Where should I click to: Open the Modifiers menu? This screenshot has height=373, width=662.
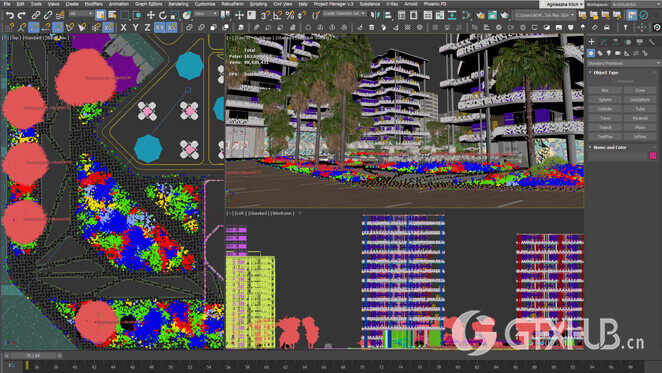tap(93, 4)
